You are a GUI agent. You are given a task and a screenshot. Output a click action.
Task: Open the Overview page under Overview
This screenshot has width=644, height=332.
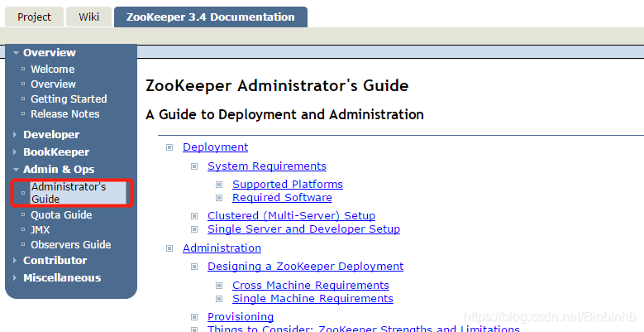(x=54, y=84)
